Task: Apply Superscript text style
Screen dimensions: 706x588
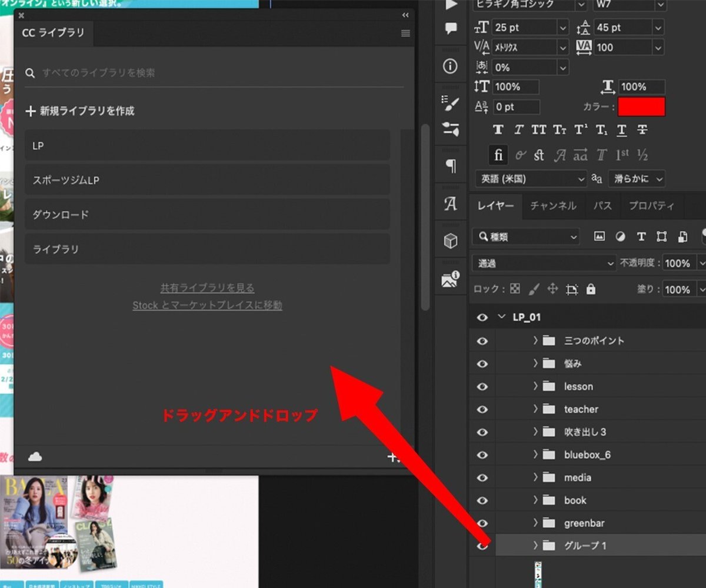Action: coord(581,130)
